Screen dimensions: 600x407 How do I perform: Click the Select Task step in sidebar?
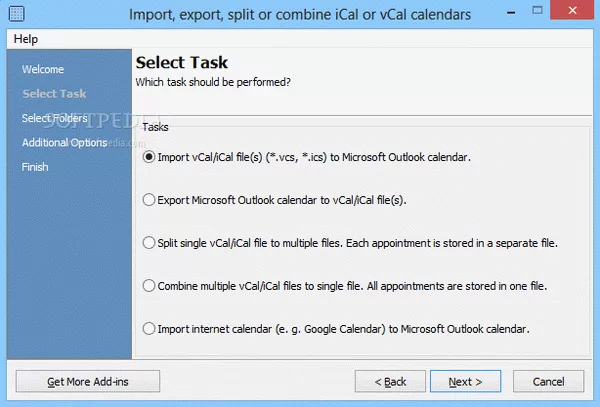pyautogui.click(x=54, y=94)
